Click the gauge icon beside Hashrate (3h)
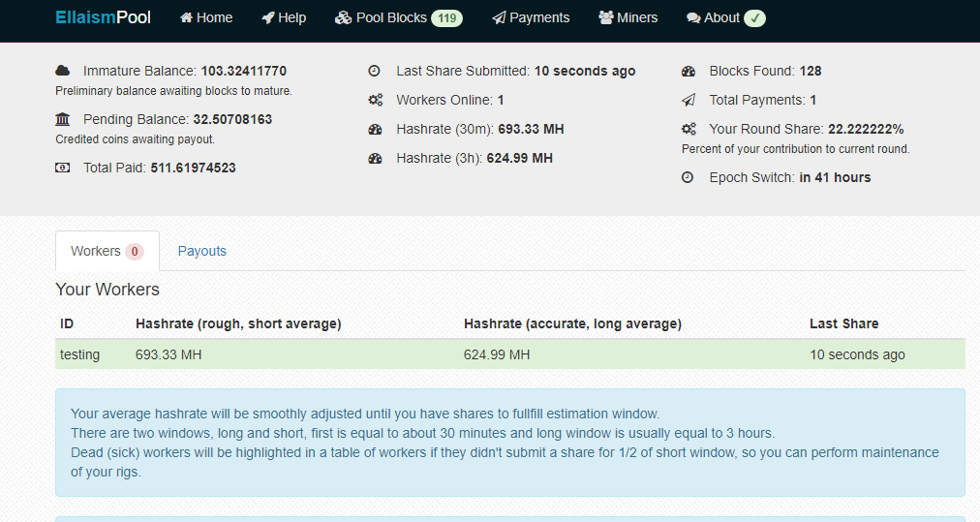 (x=375, y=158)
